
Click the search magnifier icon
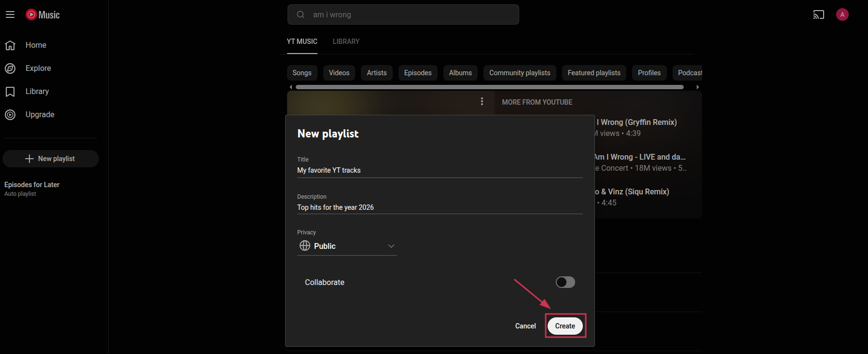[301, 14]
